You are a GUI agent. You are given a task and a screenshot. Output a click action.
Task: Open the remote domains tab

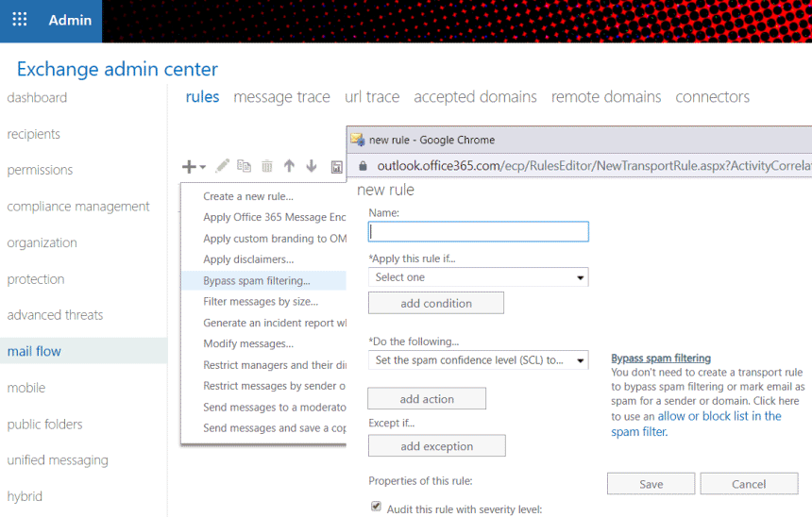606,97
